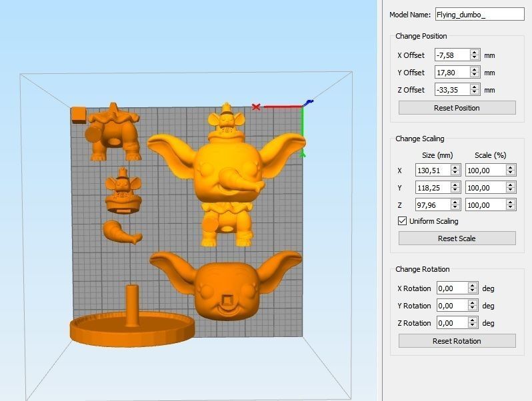The image size is (532, 401).
Task: Click the Z Scale (%) field
Action: (x=485, y=204)
